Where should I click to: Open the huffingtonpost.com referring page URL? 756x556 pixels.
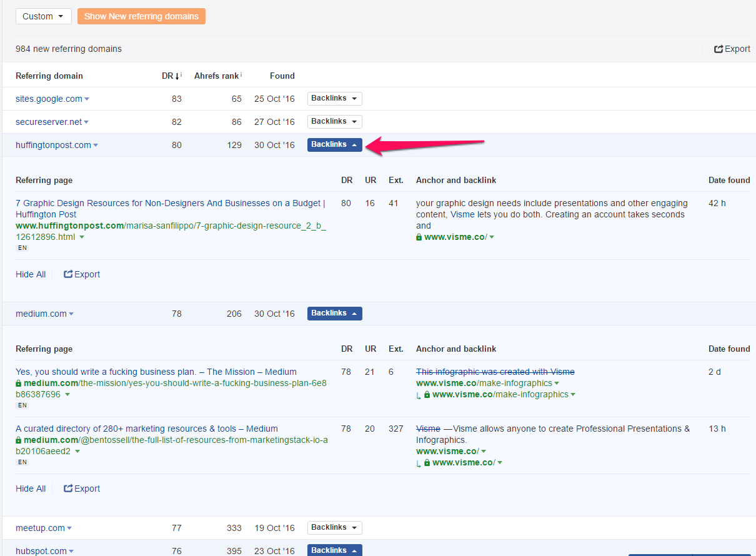pyautogui.click(x=171, y=231)
